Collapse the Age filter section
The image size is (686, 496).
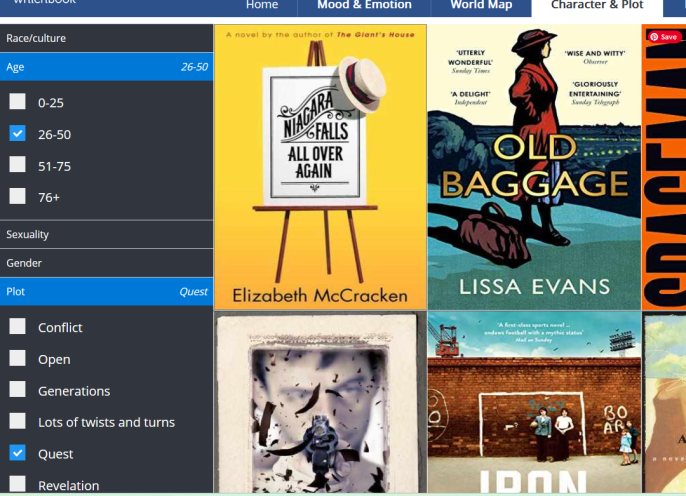pyautogui.click(x=106, y=67)
